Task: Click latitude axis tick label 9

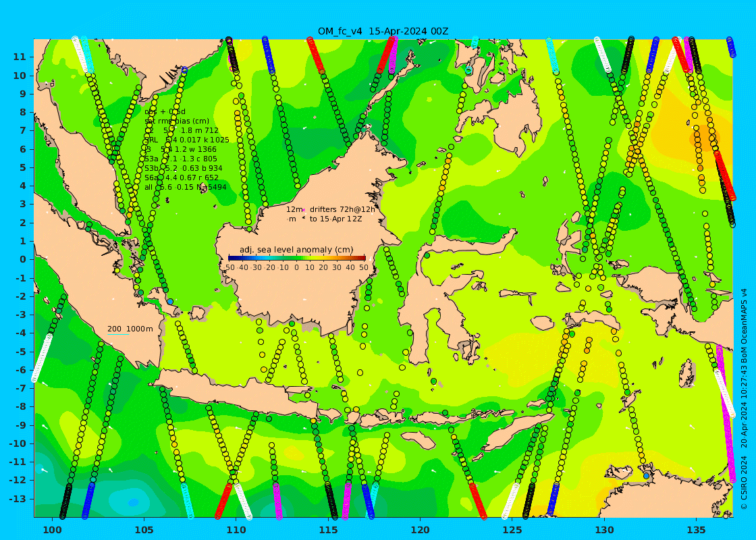Action: (x=23, y=94)
